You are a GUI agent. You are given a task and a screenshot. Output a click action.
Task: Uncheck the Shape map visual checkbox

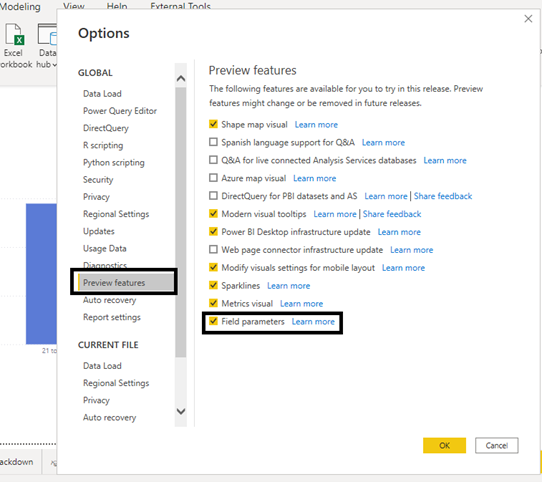click(213, 124)
